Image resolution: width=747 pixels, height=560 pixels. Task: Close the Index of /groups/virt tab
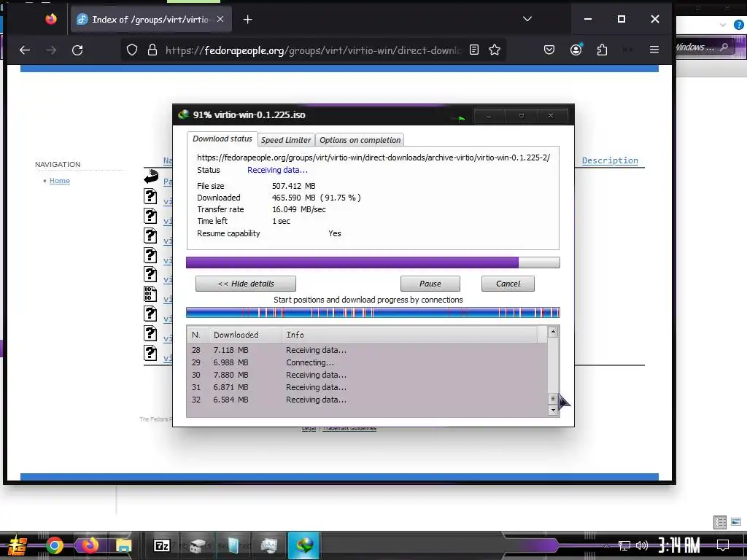point(220,19)
